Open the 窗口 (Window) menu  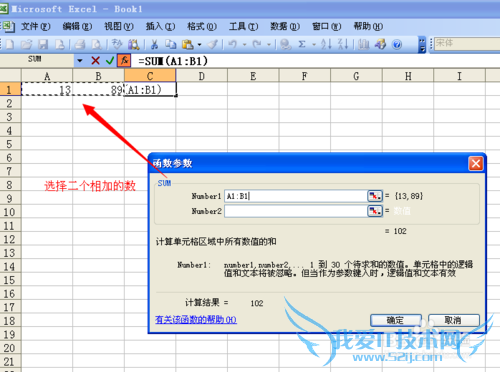[326, 26]
